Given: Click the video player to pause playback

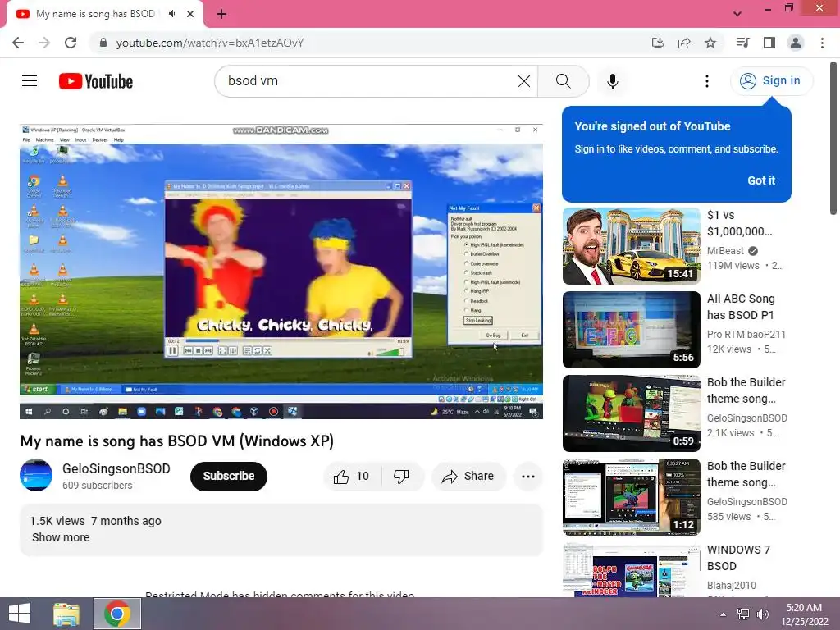Looking at the screenshot, I should click(x=281, y=272).
